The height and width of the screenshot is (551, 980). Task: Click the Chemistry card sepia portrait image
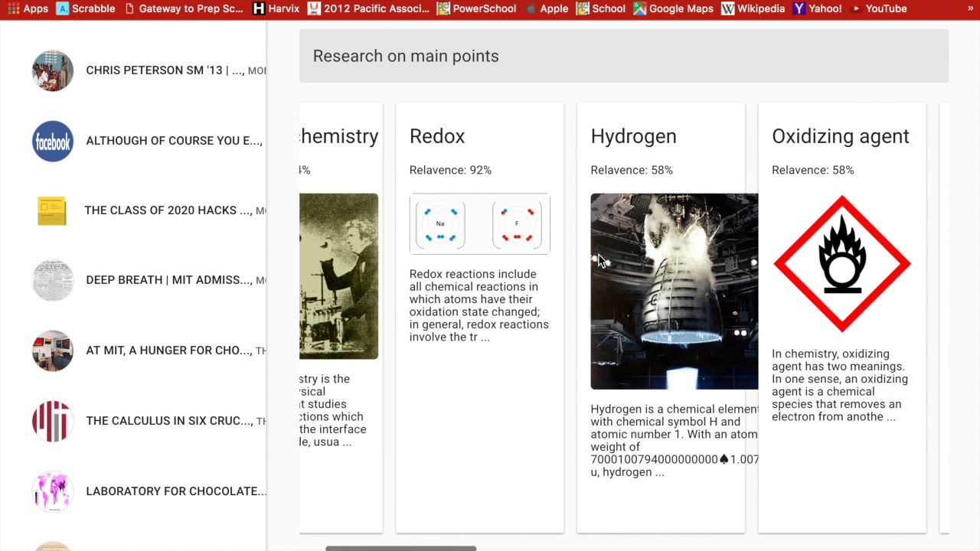tap(338, 276)
